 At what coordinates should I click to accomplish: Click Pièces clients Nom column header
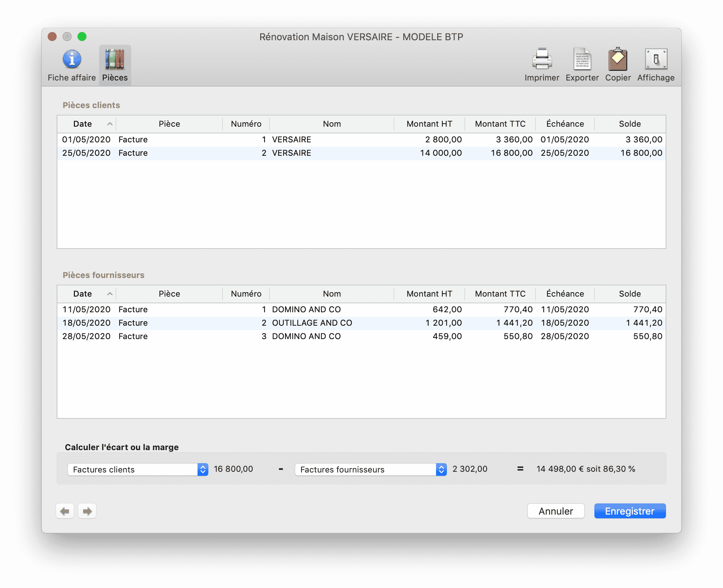(x=332, y=124)
